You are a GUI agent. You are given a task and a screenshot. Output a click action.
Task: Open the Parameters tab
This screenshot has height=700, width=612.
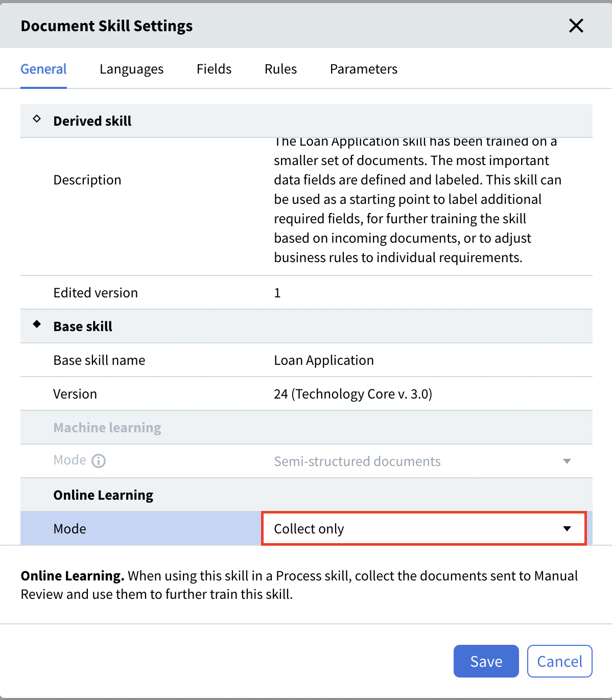(x=364, y=69)
